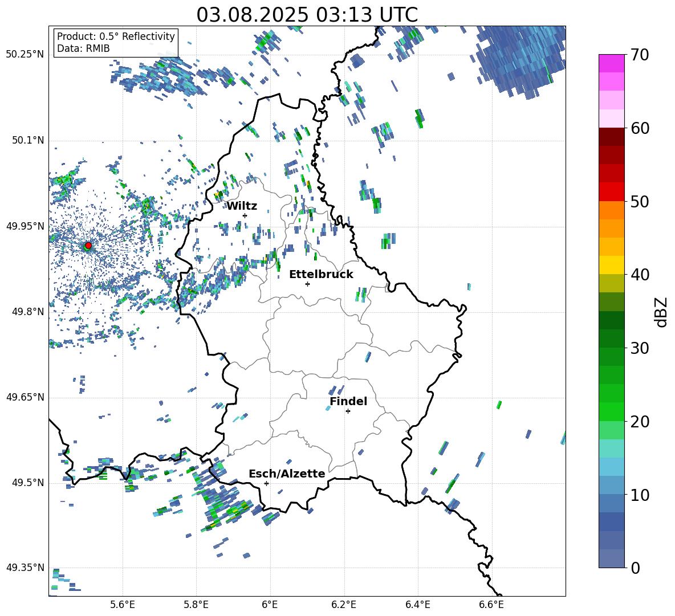
Task: Click the title 03.08.2025 03:13 UTC
Action: (307, 15)
